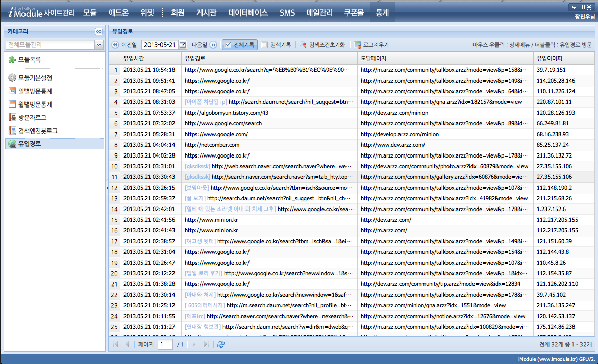The image size is (598, 364).
Task: Enable the 검색기록 checkbox
Action: pos(264,45)
